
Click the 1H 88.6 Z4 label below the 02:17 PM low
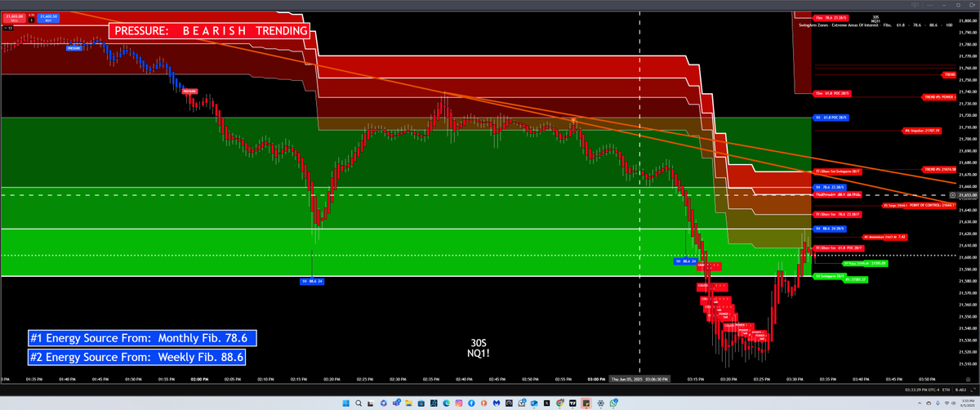pos(313,281)
